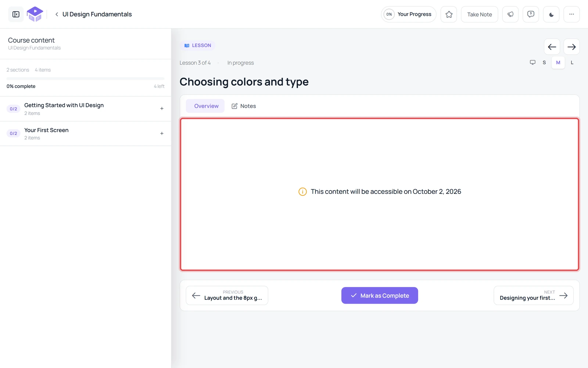Switch to the Notes tab

tap(244, 106)
